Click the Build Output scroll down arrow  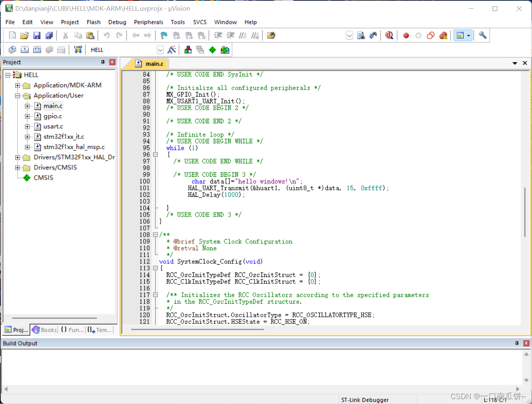click(x=526, y=381)
